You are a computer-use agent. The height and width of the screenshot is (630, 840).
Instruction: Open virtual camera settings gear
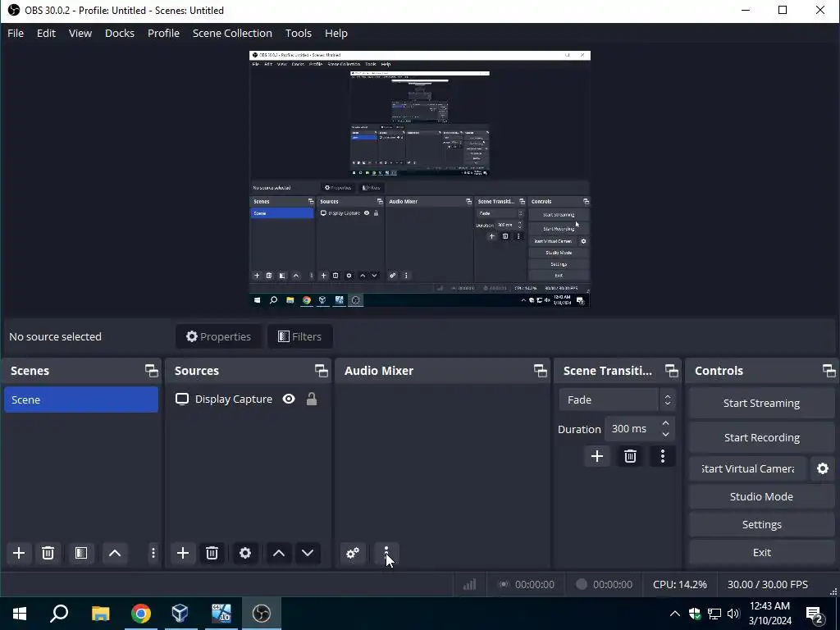coord(823,468)
